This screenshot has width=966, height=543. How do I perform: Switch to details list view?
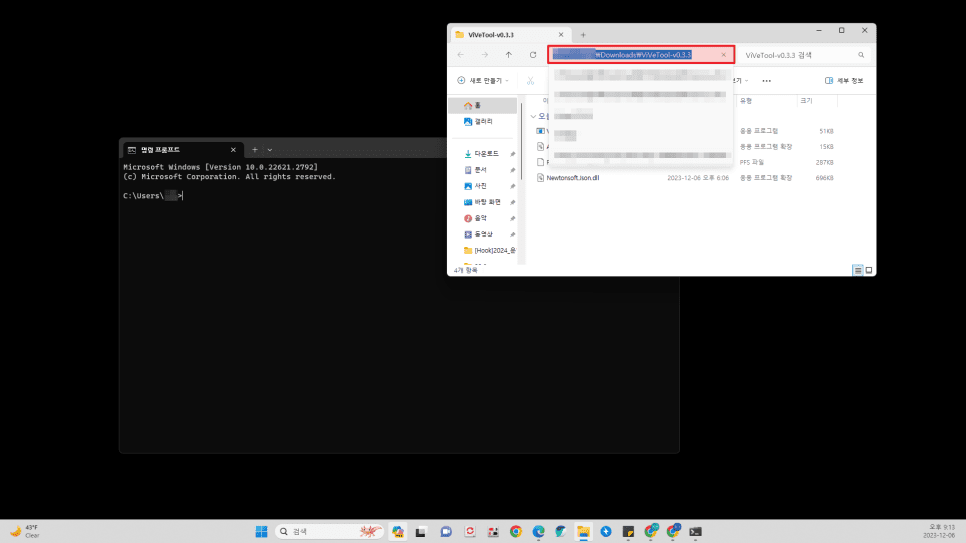pos(858,270)
